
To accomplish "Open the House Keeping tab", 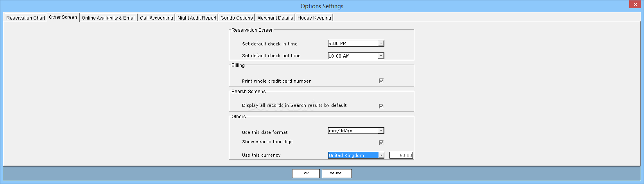I will click(x=314, y=18).
